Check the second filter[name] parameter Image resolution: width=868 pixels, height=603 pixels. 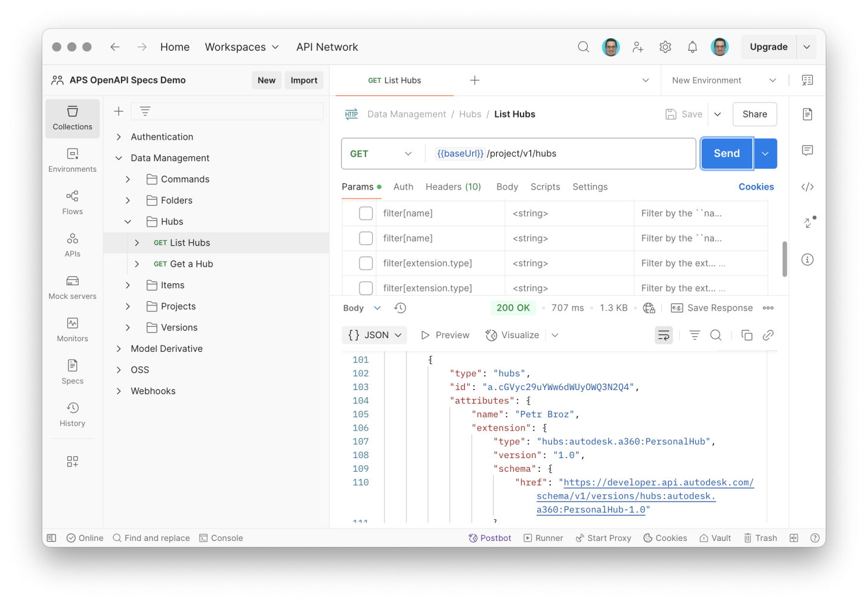click(x=366, y=239)
